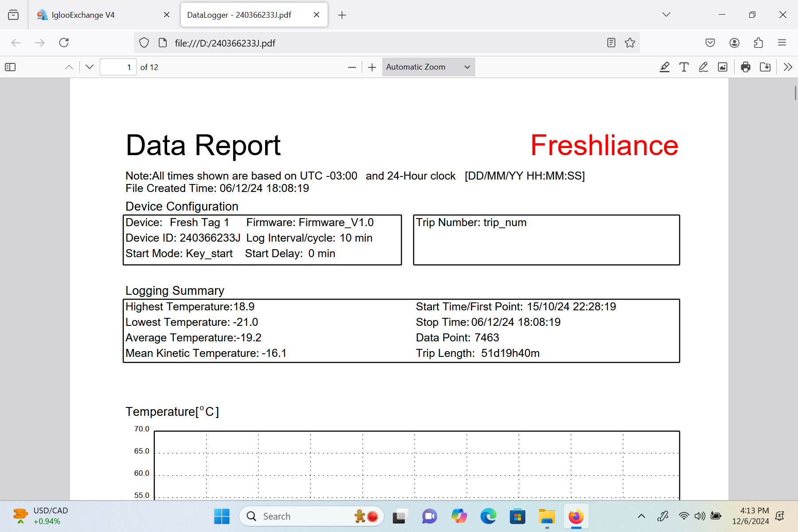Bookmark this page with star

[x=630, y=43]
